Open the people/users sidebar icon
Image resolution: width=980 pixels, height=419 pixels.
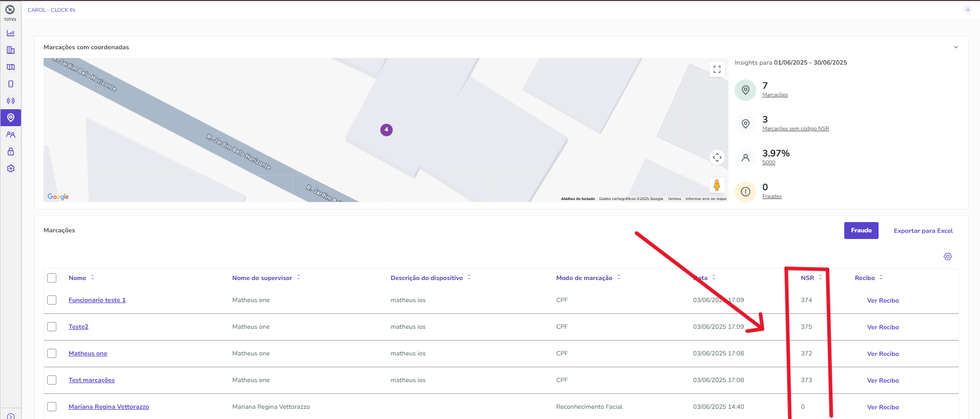click(10, 135)
